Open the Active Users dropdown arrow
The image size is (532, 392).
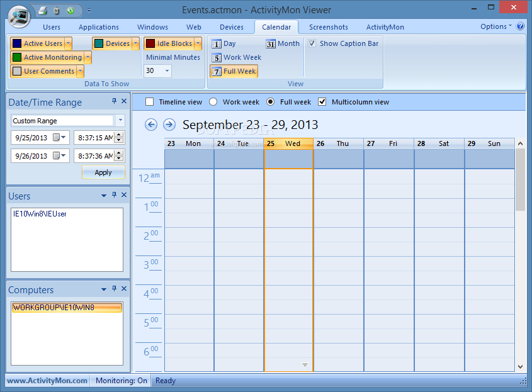tap(69, 43)
